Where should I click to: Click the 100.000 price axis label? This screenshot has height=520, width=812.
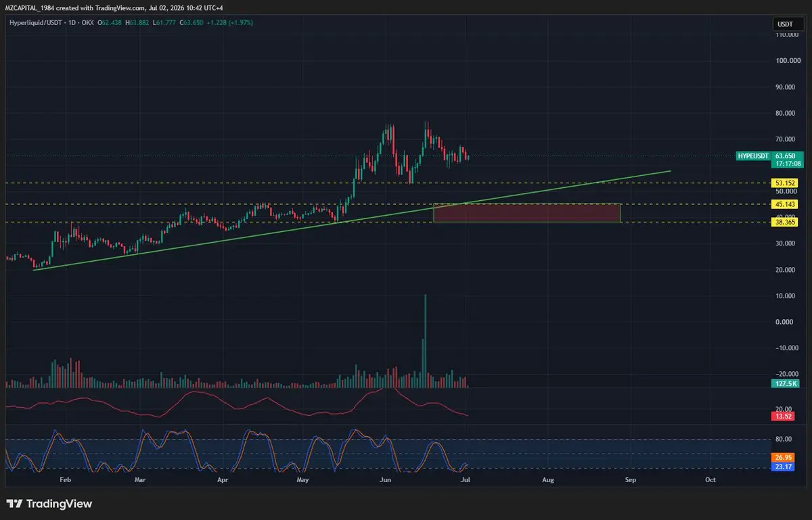tap(787, 61)
